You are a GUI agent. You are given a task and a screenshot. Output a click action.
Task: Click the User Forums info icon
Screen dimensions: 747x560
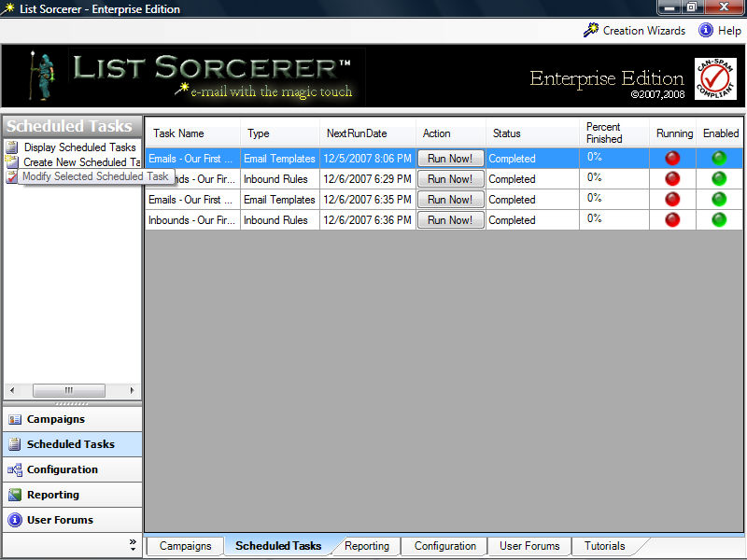pyautogui.click(x=15, y=521)
